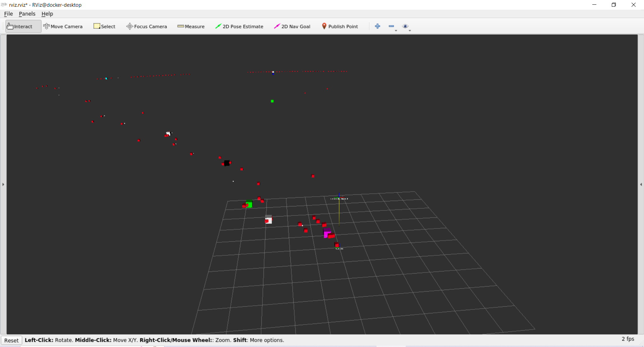Activate the 2D Pose Estimate tool
Image resolution: width=644 pixels, height=347 pixels.
tap(239, 26)
